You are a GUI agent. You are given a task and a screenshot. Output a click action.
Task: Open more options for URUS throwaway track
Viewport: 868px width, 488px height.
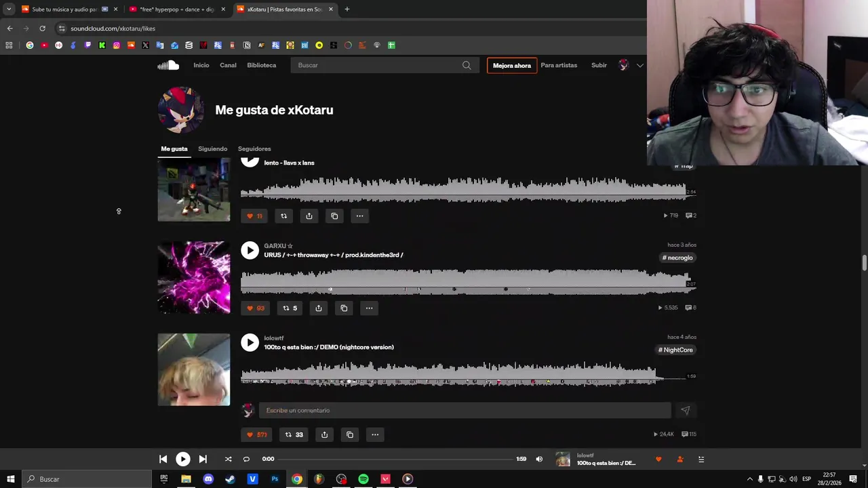[x=370, y=308]
